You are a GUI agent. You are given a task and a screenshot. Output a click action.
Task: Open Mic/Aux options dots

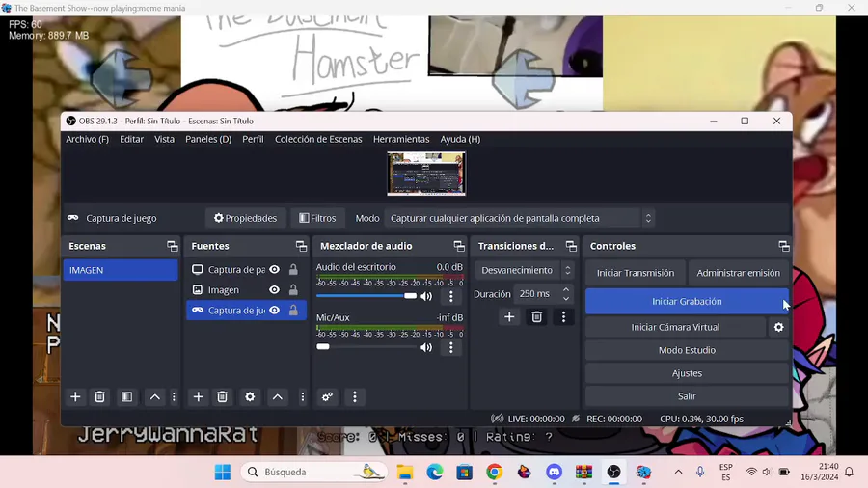(451, 347)
